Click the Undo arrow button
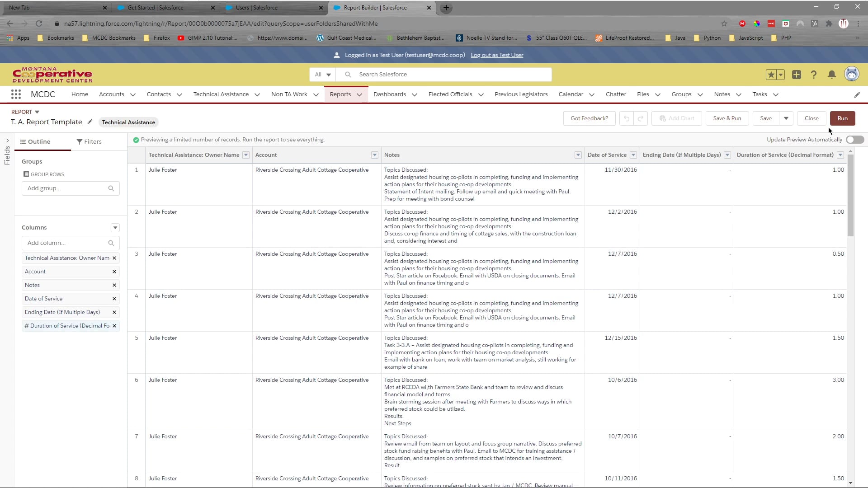Viewport: 868px width, 488px height. 627,118
